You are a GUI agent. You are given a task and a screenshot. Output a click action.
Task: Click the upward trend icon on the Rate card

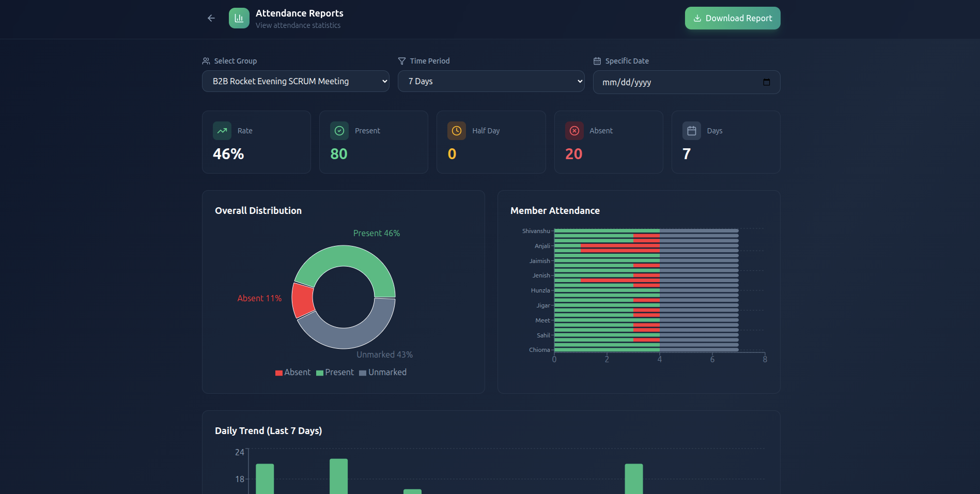point(222,131)
